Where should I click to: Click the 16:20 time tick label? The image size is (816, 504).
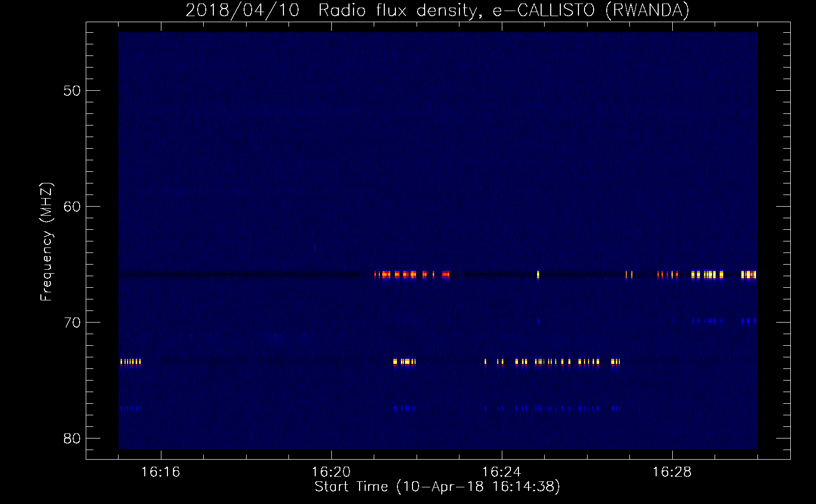tap(331, 472)
